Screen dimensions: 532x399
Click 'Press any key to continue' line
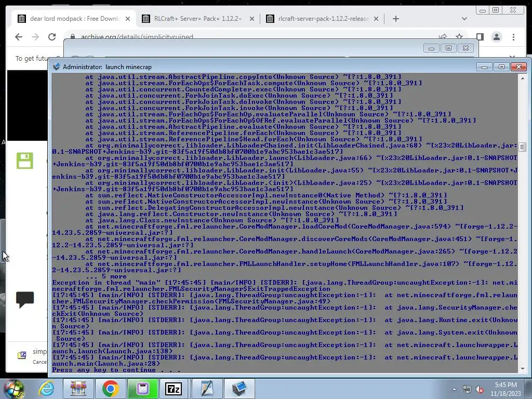point(116,370)
